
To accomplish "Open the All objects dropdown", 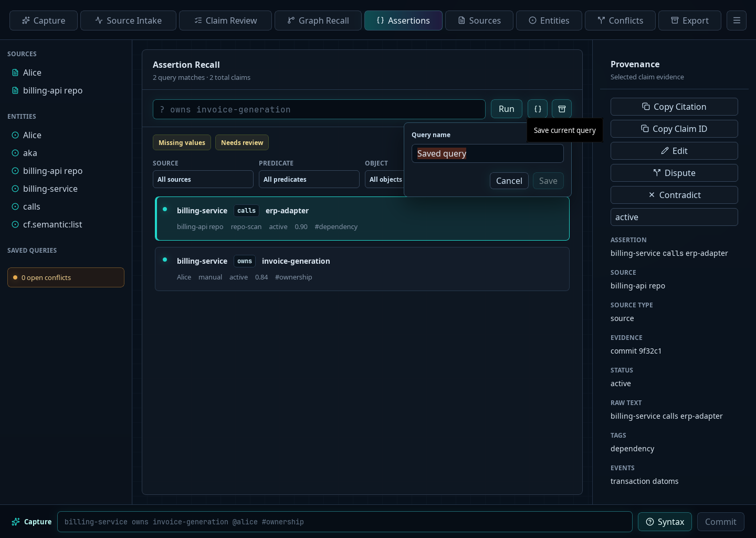I will click(x=385, y=179).
